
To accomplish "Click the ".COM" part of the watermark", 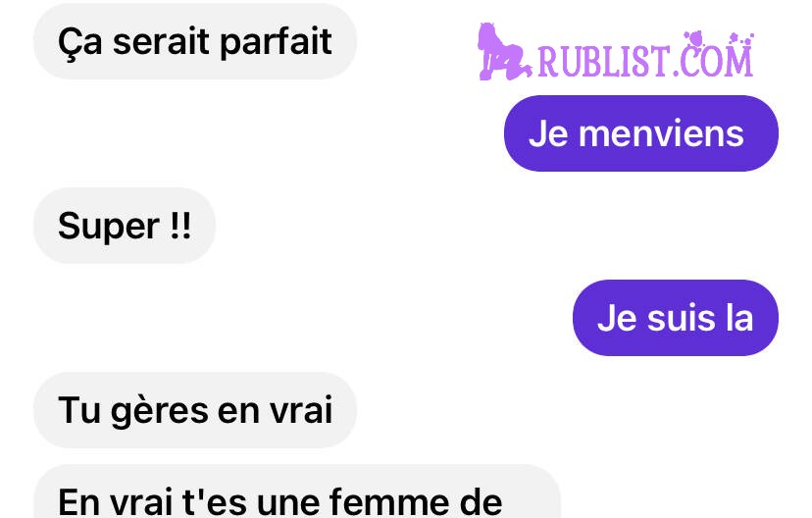I will (713, 59).
